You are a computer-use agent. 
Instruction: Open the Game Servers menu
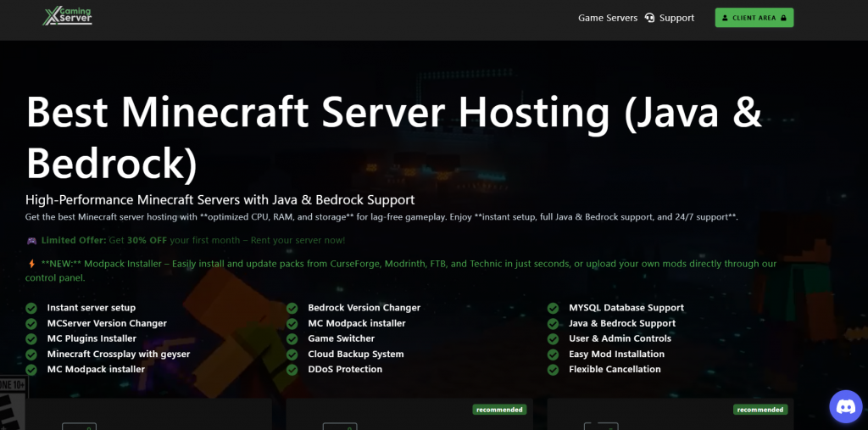pyautogui.click(x=608, y=18)
